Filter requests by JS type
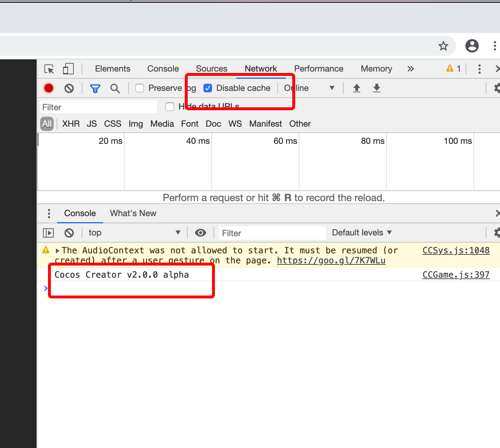Screen dimensions: 500x448 coord(92,124)
